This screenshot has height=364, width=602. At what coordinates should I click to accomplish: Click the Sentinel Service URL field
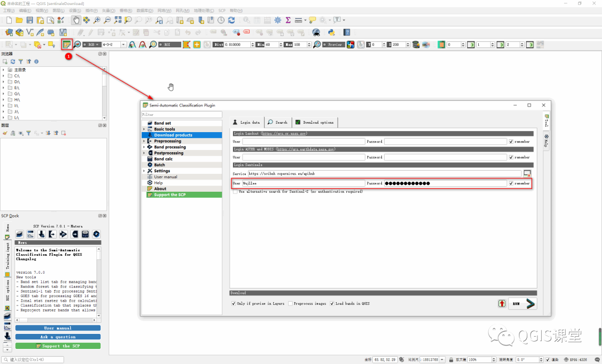pos(384,173)
